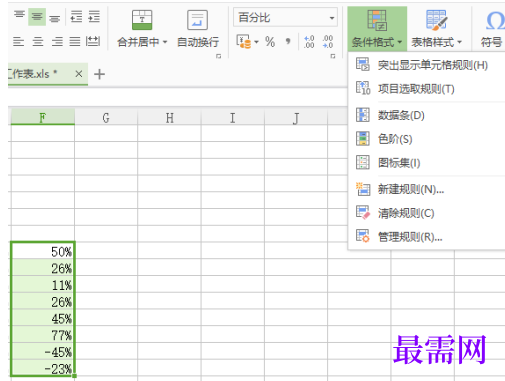Image resolution: width=505 pixels, height=381 pixels.
Task: Open the 色阶(S) submenu
Action: [426, 139]
